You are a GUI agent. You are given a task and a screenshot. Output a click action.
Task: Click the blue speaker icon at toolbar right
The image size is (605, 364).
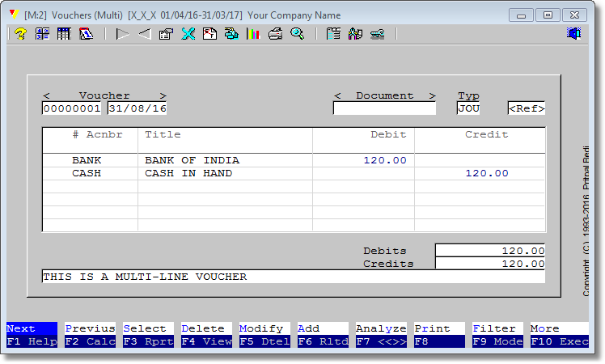point(573,34)
